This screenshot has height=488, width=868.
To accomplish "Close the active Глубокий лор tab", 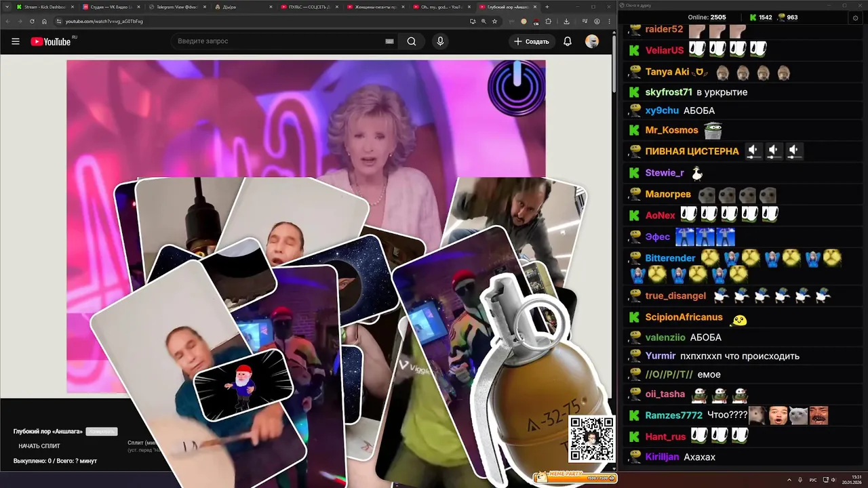I will pos(534,7).
